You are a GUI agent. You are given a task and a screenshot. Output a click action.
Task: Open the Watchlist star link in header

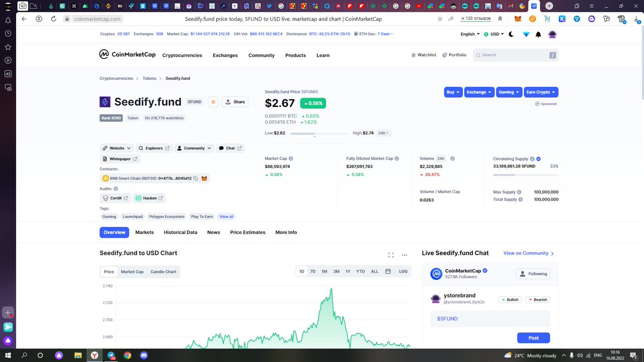click(x=423, y=55)
